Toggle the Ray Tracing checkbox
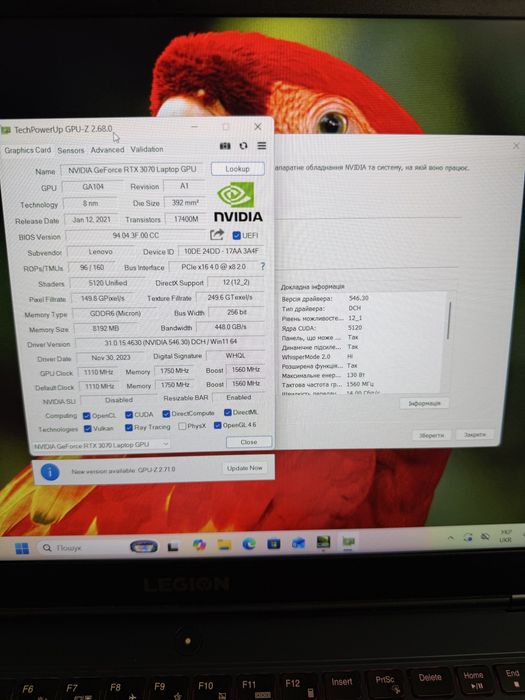 pos(129,428)
